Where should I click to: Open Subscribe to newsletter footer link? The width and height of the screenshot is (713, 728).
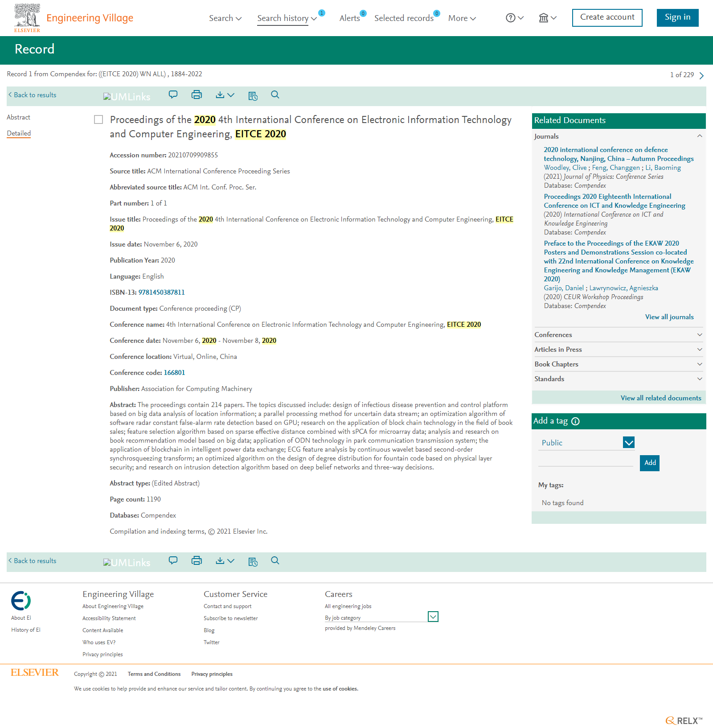[231, 618]
